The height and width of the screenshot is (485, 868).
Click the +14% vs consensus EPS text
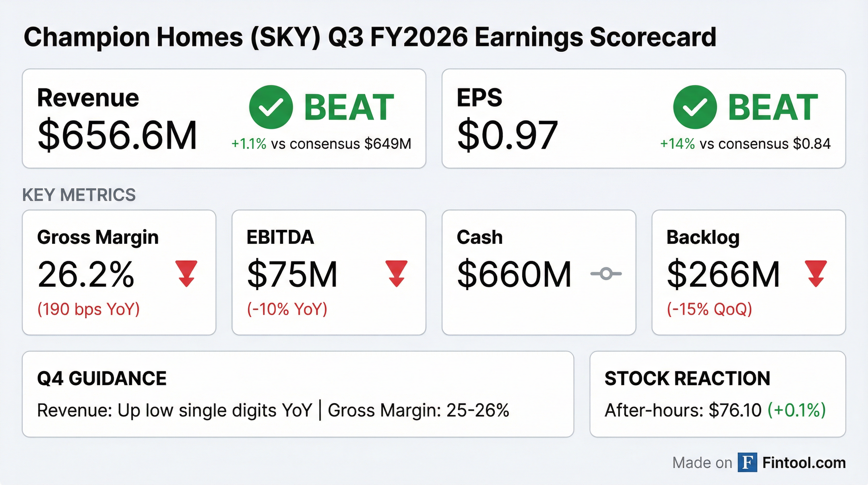pyautogui.click(x=745, y=144)
